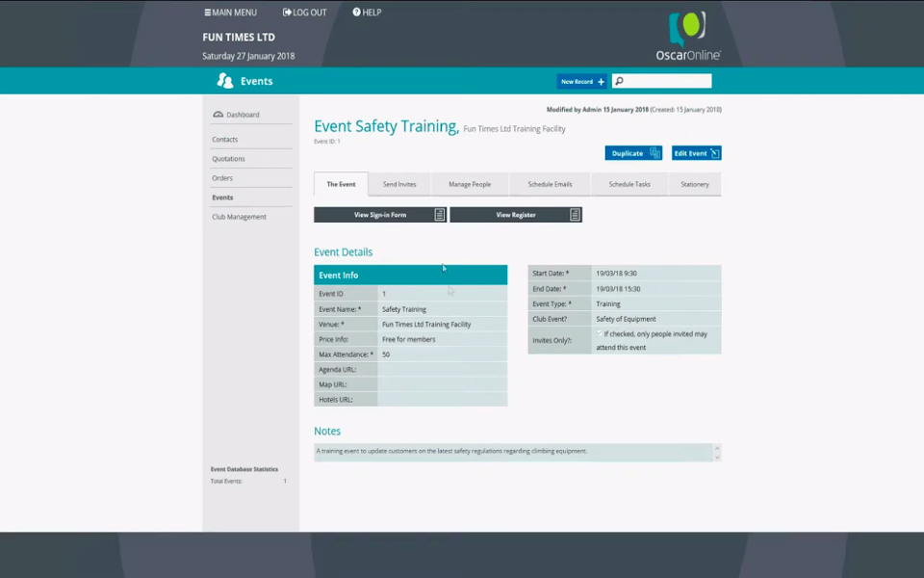This screenshot has height=578, width=924.
Task: Click the OscarOnline logo
Action: [x=687, y=36]
